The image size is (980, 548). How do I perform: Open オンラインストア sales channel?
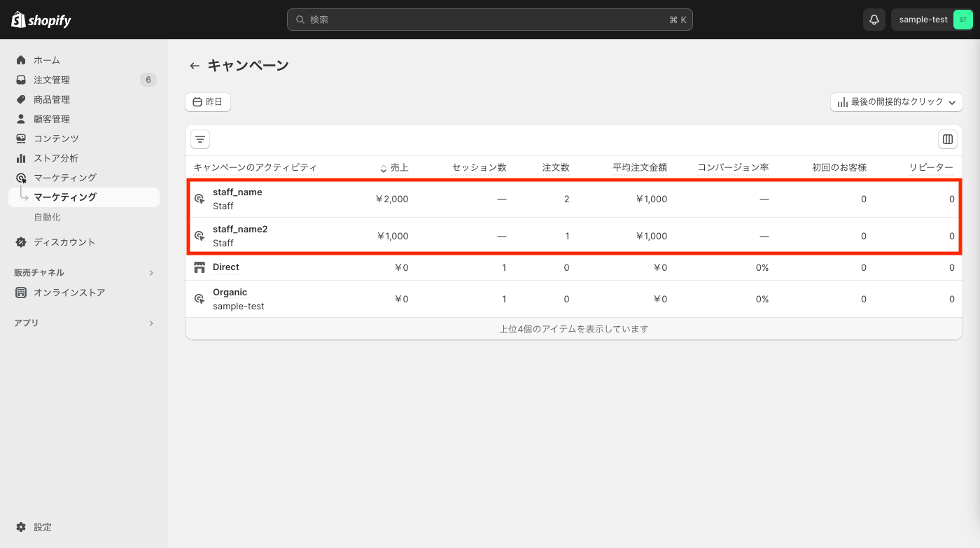[69, 293]
